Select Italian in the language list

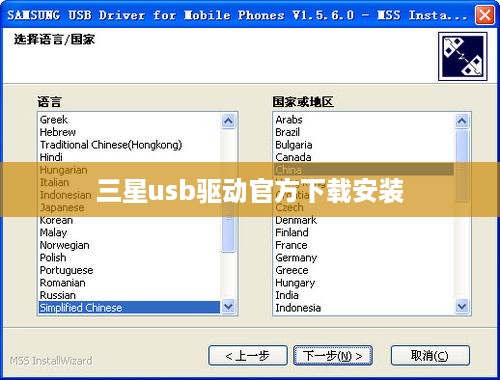(x=129, y=182)
